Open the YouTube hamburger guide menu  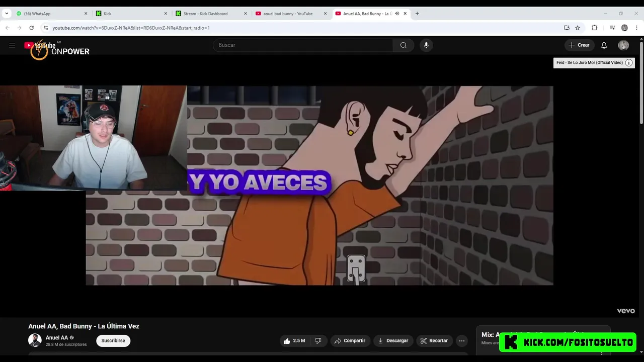point(12,45)
